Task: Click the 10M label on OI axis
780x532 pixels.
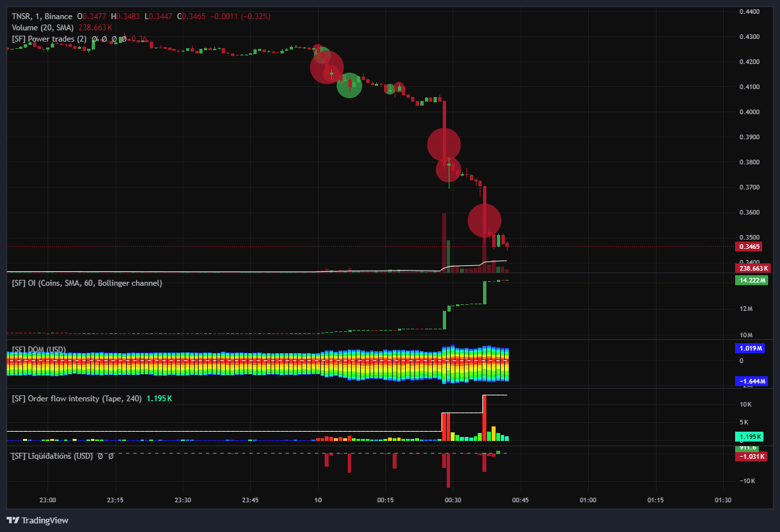Action: click(746, 335)
